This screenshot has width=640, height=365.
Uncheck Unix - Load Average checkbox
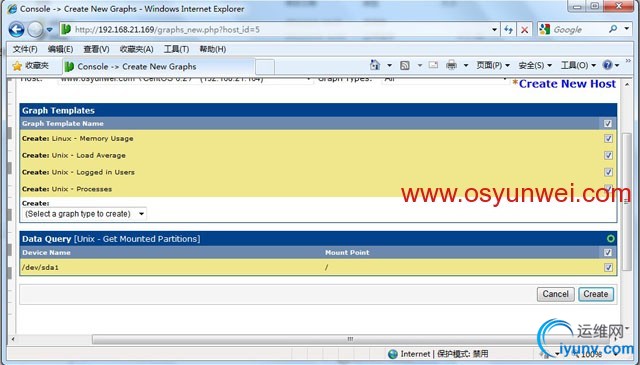coord(608,155)
